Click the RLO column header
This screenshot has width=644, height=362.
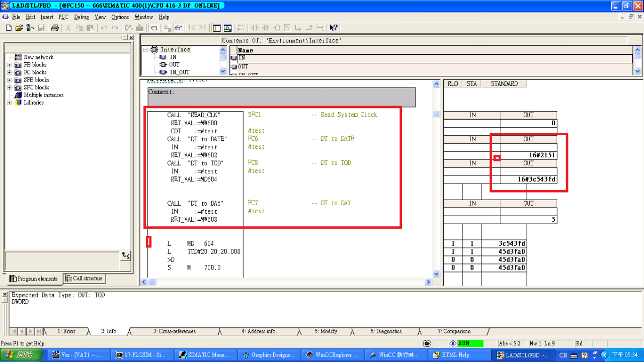click(x=453, y=84)
